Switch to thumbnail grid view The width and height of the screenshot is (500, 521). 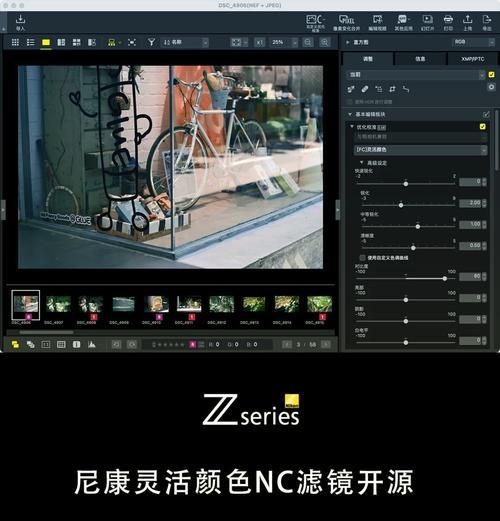(x=15, y=42)
